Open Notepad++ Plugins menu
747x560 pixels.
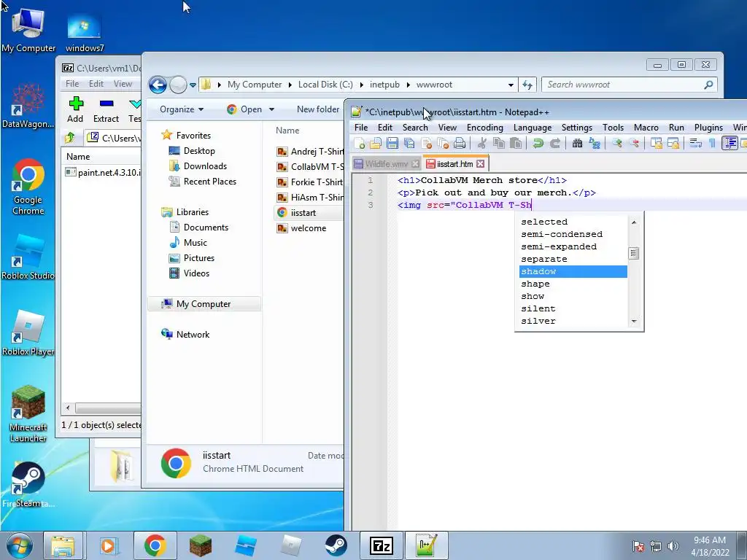(708, 127)
